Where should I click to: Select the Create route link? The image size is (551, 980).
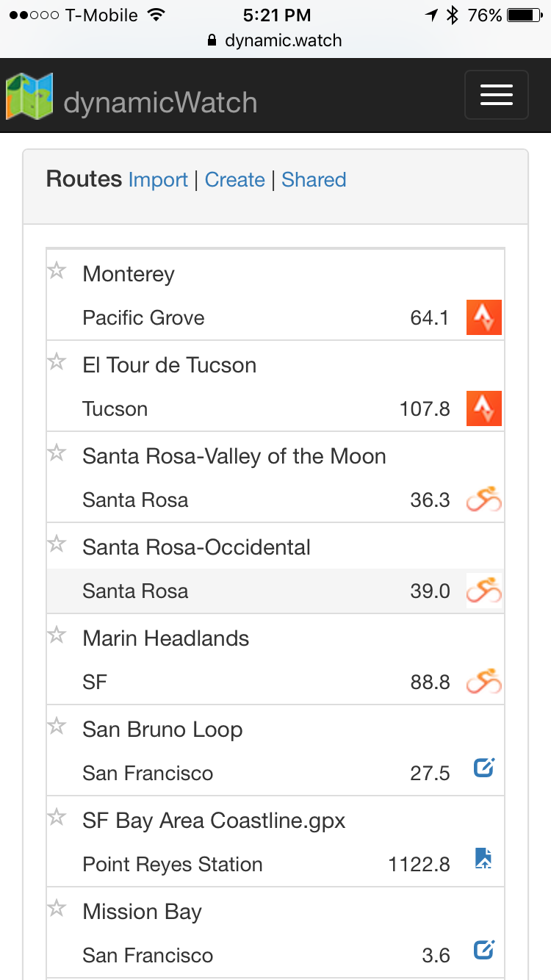(x=234, y=180)
